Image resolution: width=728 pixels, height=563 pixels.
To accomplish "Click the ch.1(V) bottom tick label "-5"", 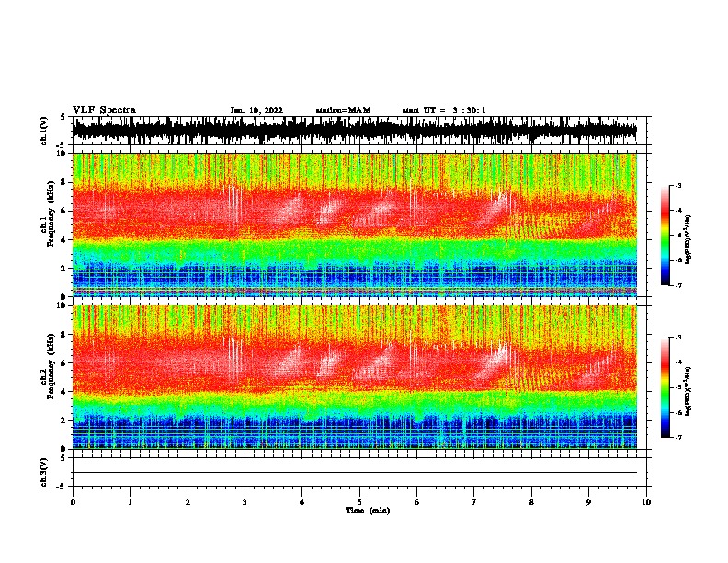I will tap(62, 145).
